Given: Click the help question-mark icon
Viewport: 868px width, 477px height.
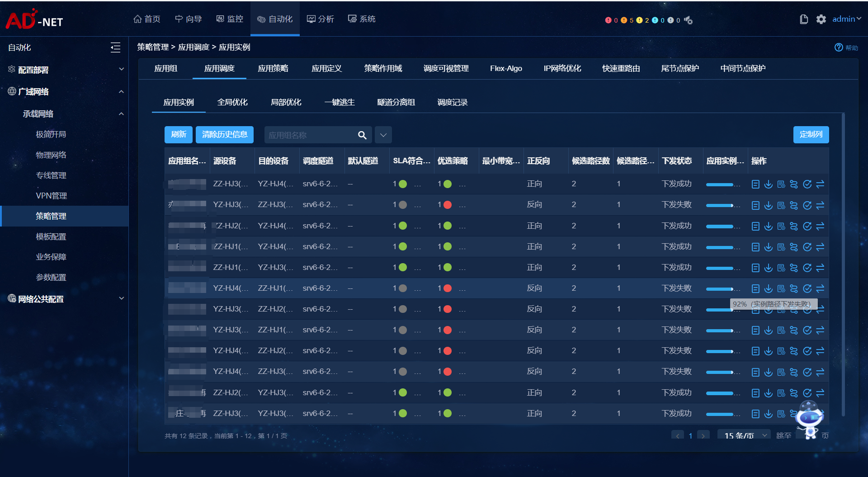Looking at the screenshot, I should coord(839,47).
